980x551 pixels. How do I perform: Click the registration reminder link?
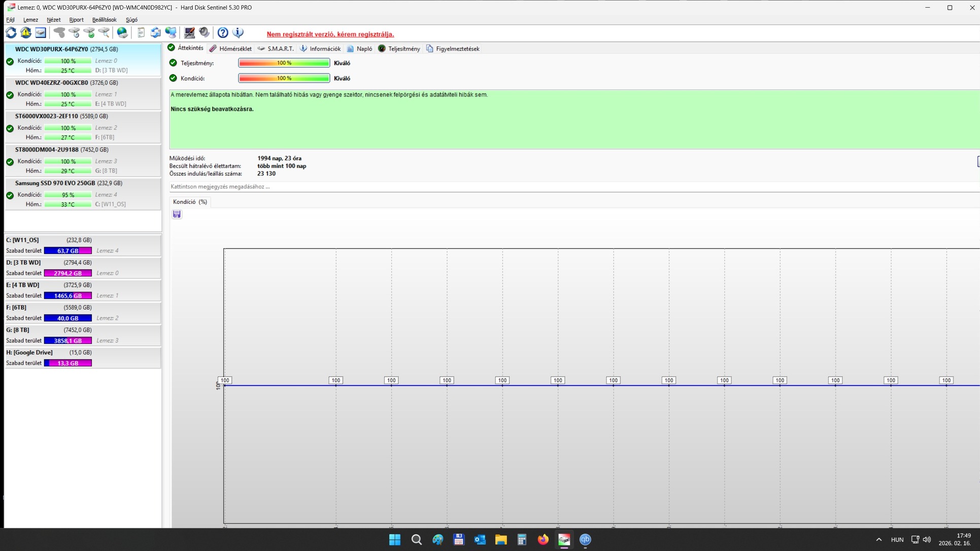330,35
